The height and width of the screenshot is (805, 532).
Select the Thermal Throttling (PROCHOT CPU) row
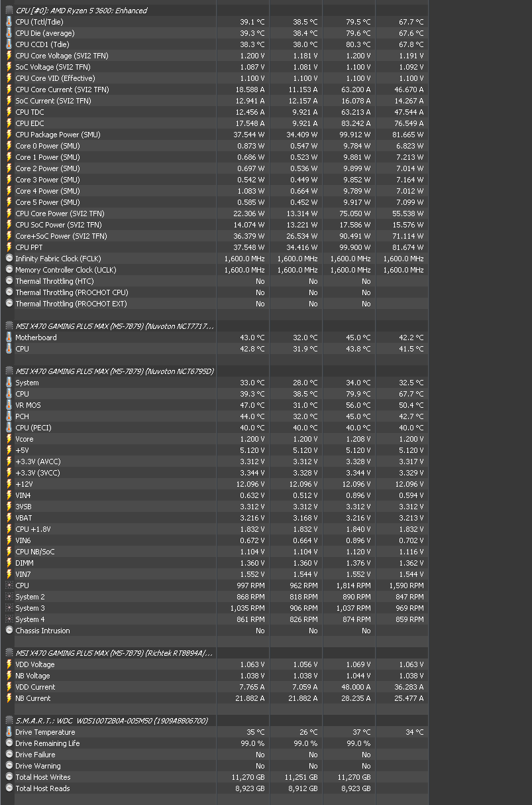tap(214, 292)
